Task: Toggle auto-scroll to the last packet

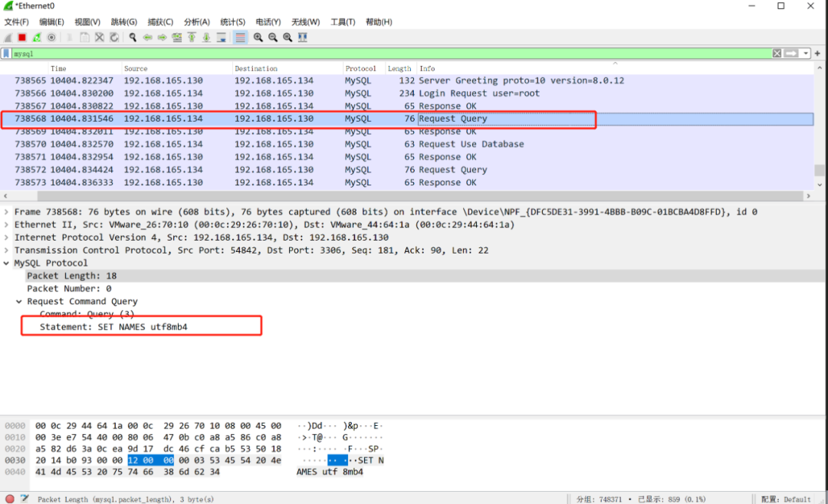Action: [222, 38]
